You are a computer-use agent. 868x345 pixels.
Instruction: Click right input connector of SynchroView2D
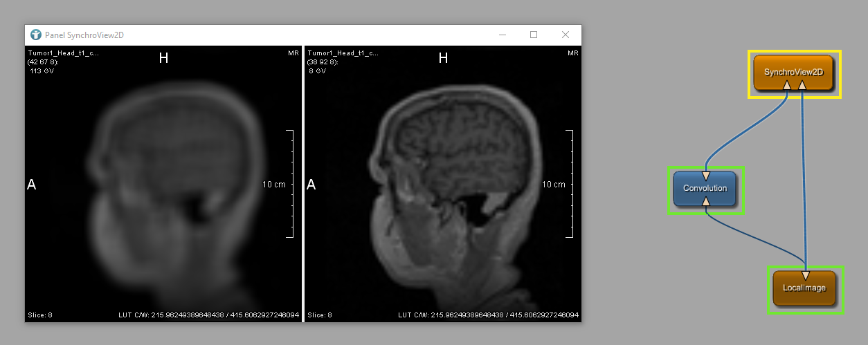click(x=802, y=85)
